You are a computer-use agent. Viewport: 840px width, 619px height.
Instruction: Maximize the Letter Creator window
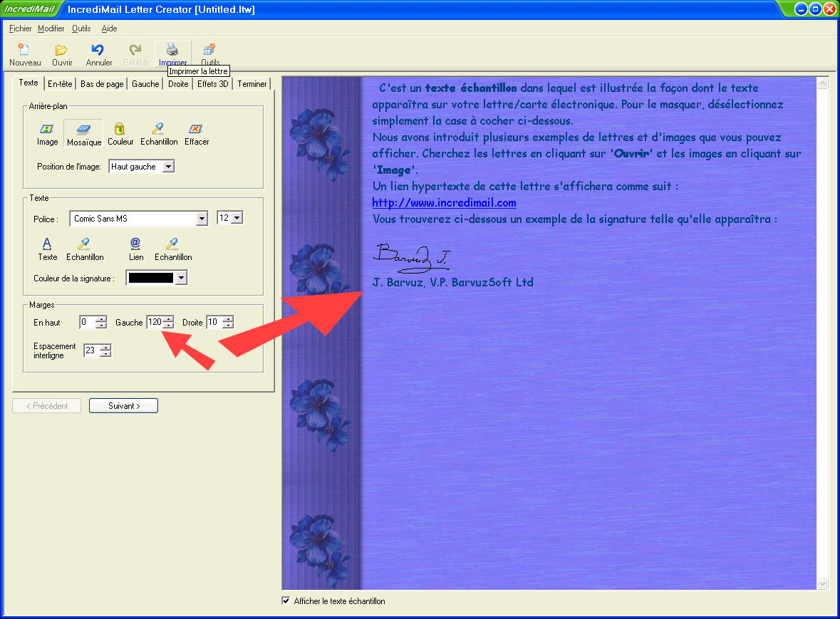815,9
